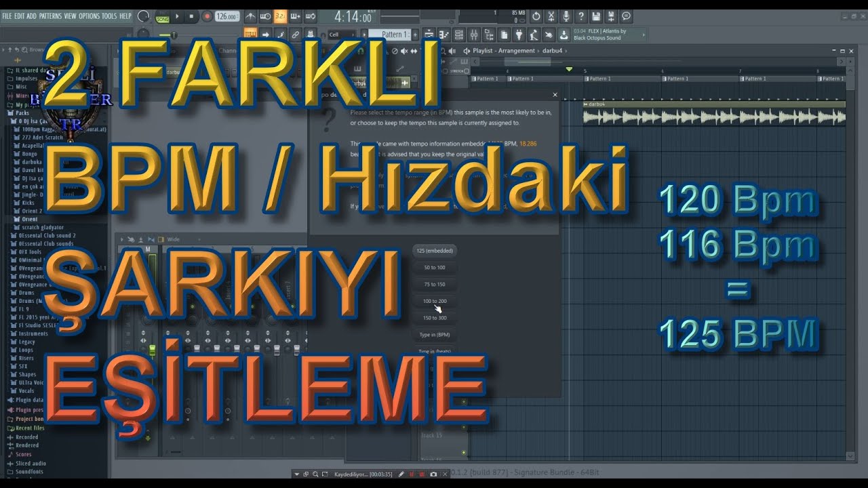Toggle overdub recording mode icon
This screenshot has width=868, height=488.
[296, 16]
